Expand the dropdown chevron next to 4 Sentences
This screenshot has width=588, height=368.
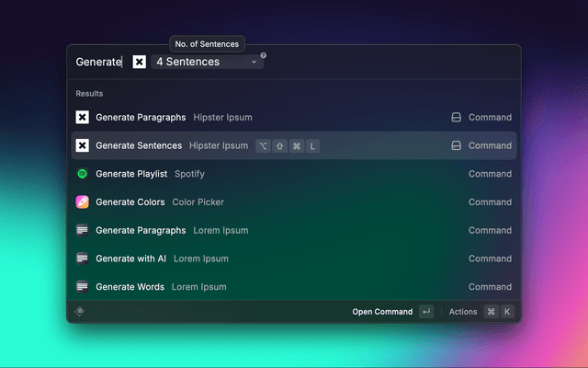[x=254, y=63]
